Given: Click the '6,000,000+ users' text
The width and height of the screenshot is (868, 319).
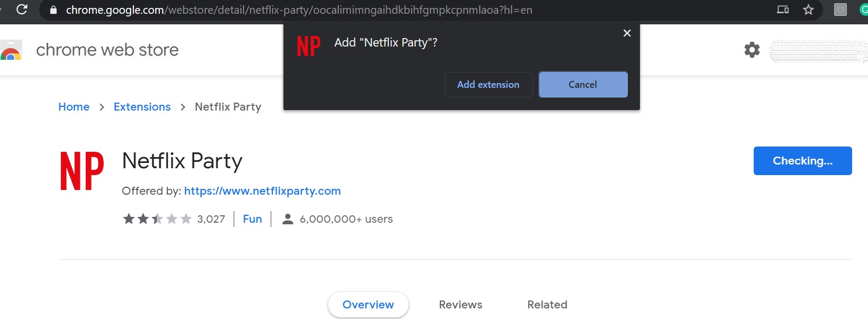Looking at the screenshot, I should (346, 219).
